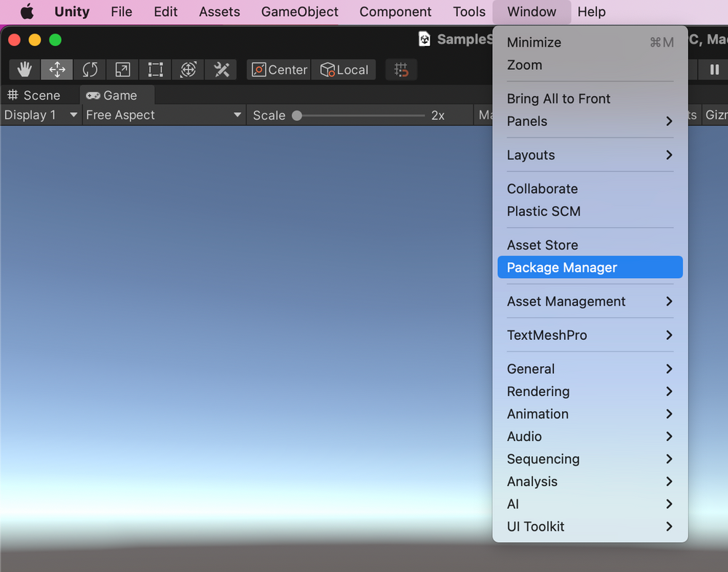Open the custom editor tools wrench icon

221,69
